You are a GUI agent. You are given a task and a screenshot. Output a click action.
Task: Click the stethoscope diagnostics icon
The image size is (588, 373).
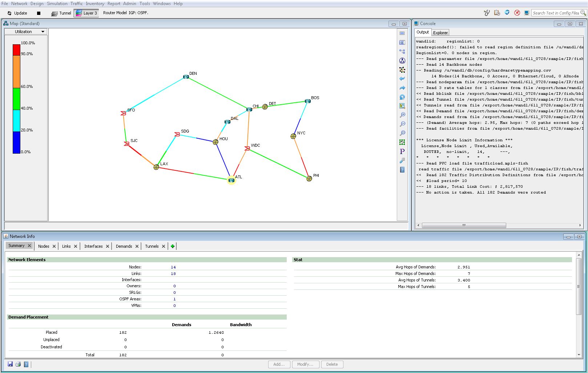(487, 13)
